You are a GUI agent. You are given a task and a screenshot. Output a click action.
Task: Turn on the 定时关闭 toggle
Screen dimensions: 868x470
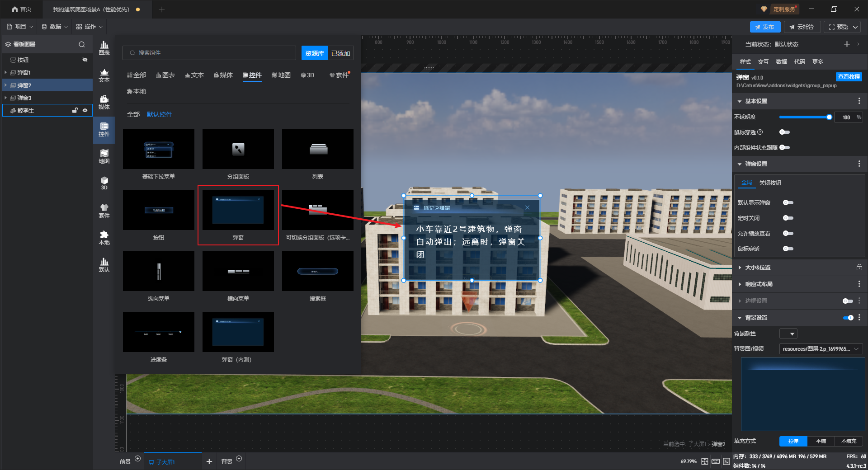click(x=788, y=218)
